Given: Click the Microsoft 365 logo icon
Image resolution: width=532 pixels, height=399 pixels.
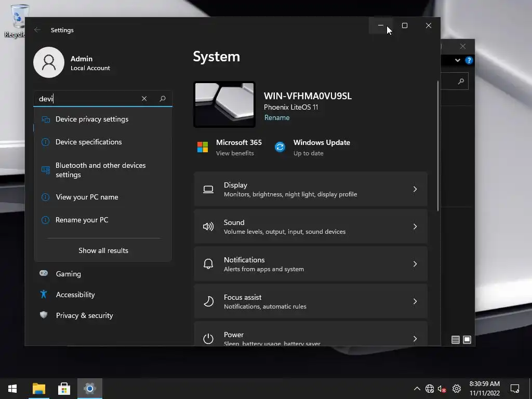Looking at the screenshot, I should [x=203, y=147].
